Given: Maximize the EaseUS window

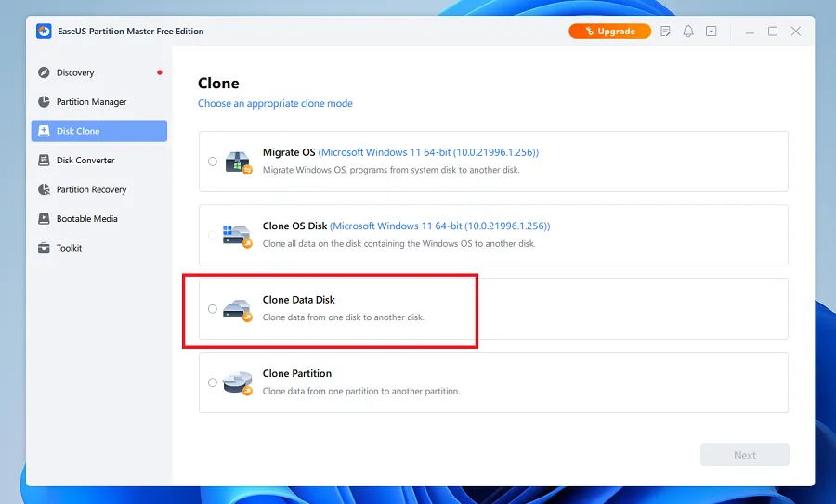Looking at the screenshot, I should (x=773, y=32).
